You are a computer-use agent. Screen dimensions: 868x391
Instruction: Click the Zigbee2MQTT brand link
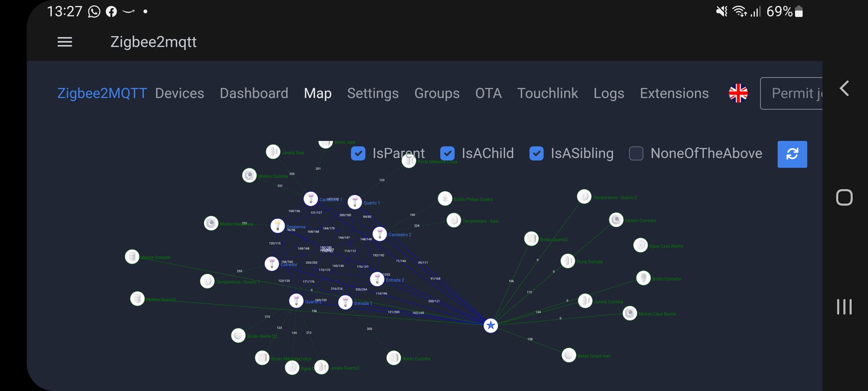102,93
